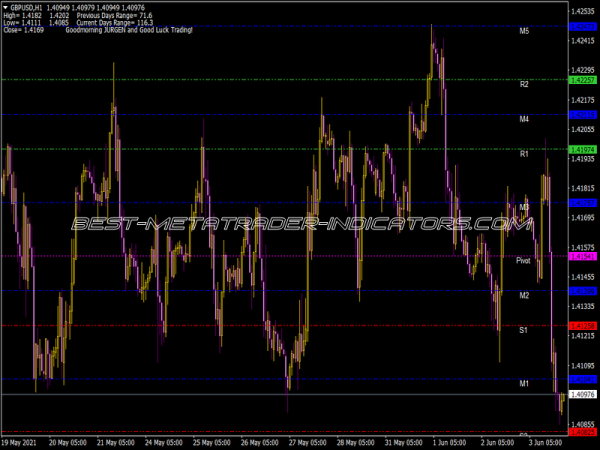Click the 1.42175 price axis value
Image resolution: width=600 pixels, height=450 pixels.
[x=583, y=100]
